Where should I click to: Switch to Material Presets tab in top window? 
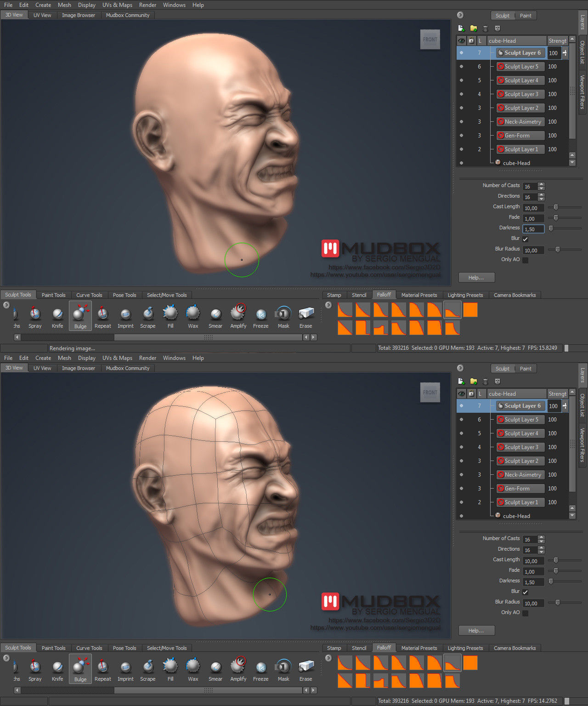(419, 295)
